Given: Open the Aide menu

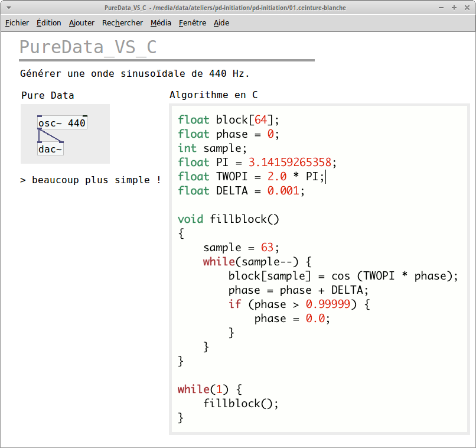Looking at the screenshot, I should pos(221,23).
